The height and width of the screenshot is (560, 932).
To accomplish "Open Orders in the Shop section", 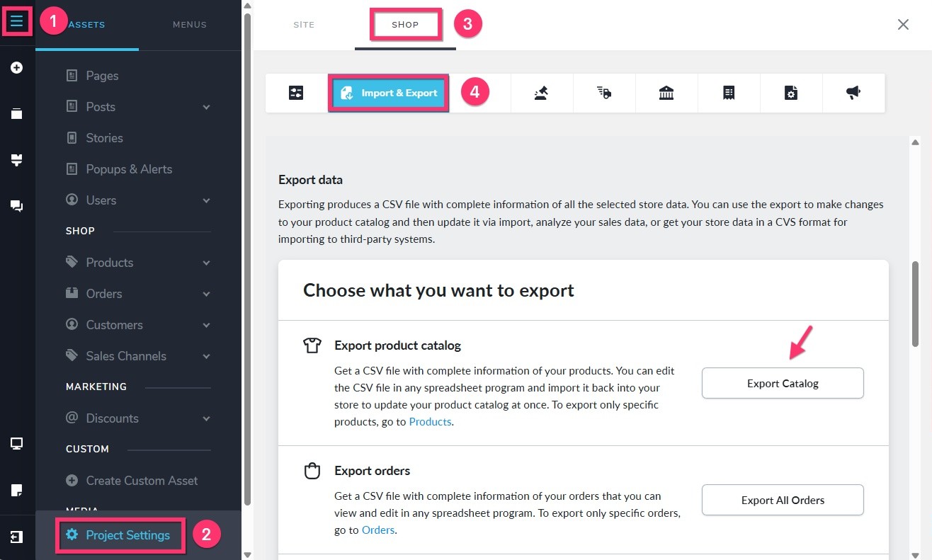I will [104, 294].
